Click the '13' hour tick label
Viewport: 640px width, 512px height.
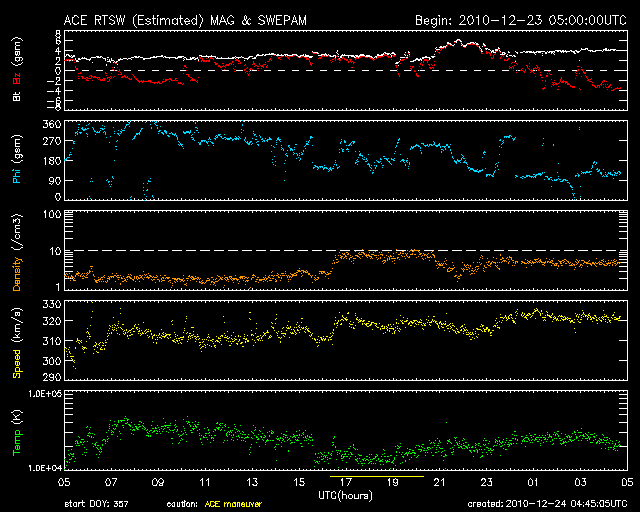[x=252, y=483]
